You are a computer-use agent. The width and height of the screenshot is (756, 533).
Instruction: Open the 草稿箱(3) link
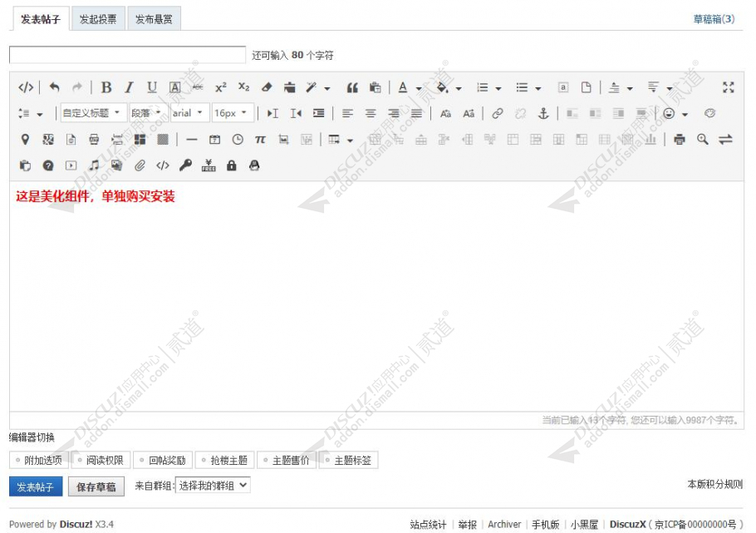coord(714,19)
